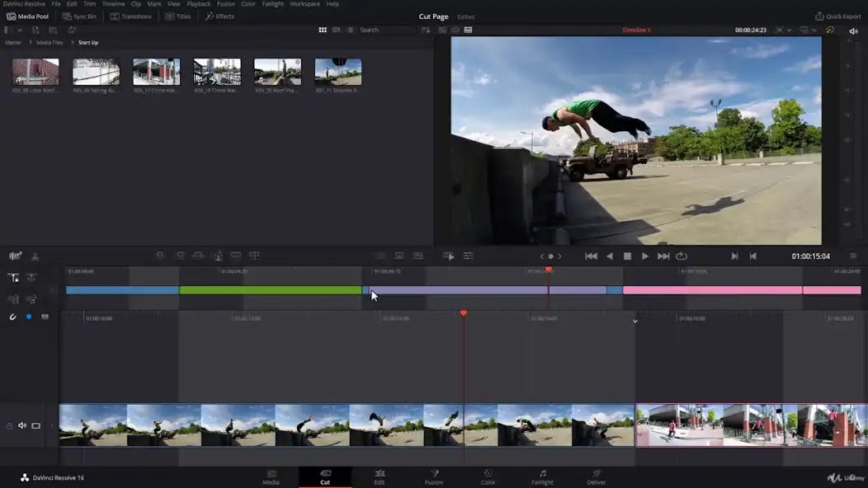Switch to the Fairlight page
This screenshot has width=868, height=488.
542,478
